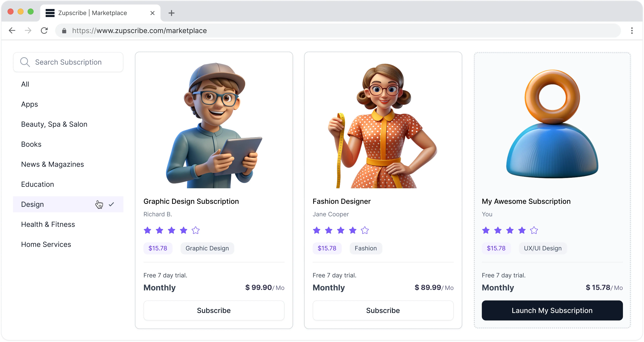The image size is (644, 342).
Task: Choose Health & Fitness category
Action: (48, 224)
